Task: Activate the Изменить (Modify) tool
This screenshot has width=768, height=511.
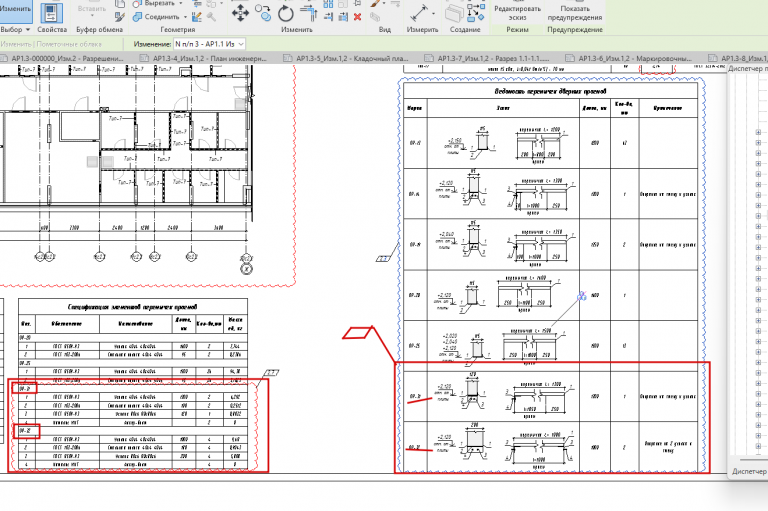Action: pos(15,11)
